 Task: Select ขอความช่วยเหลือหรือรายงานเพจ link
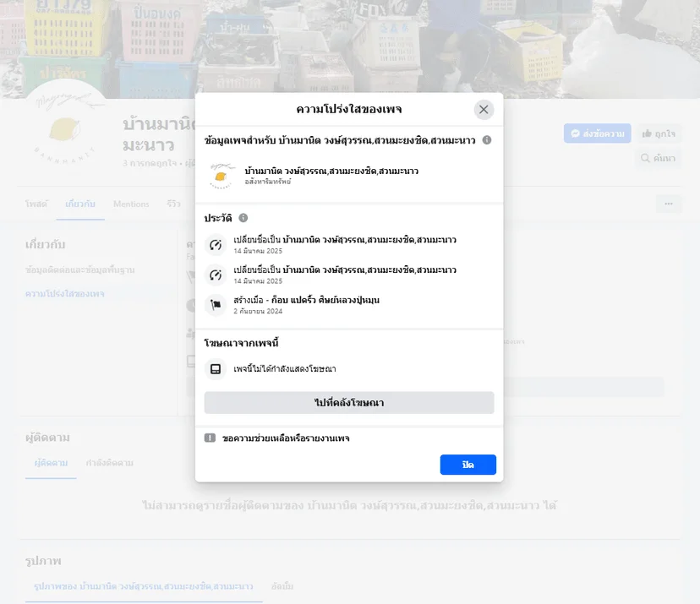pyautogui.click(x=286, y=438)
